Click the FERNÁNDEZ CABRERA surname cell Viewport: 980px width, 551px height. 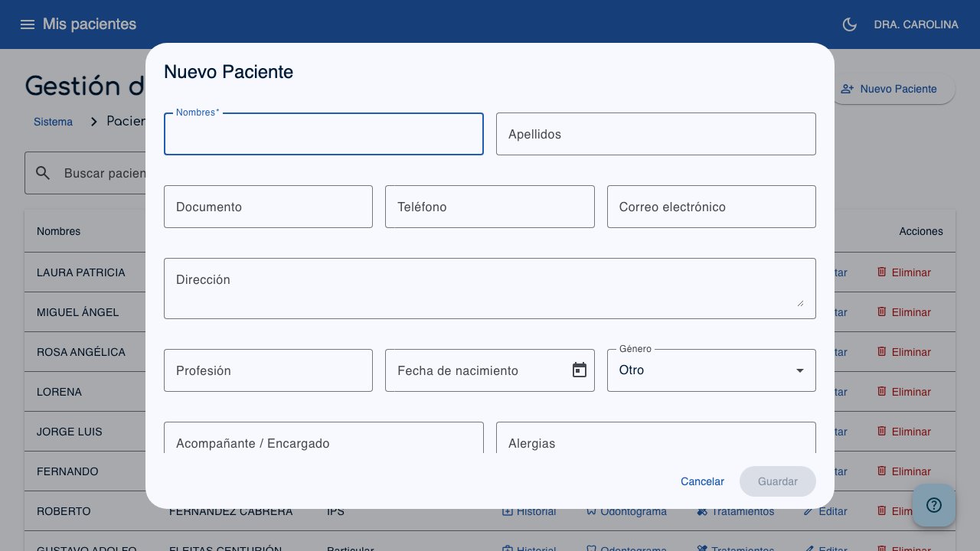click(x=230, y=511)
